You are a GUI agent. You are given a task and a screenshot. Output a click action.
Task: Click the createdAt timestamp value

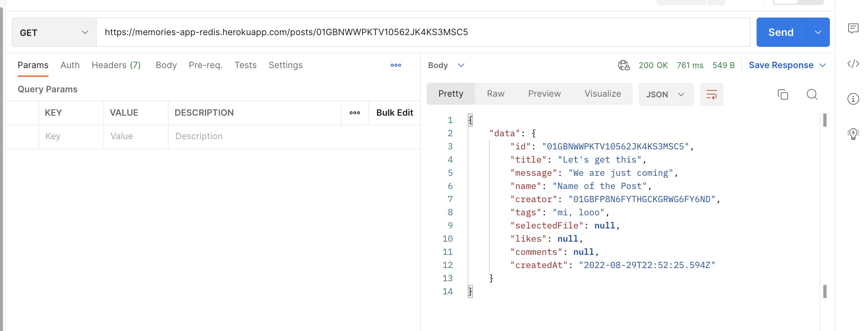coord(647,265)
